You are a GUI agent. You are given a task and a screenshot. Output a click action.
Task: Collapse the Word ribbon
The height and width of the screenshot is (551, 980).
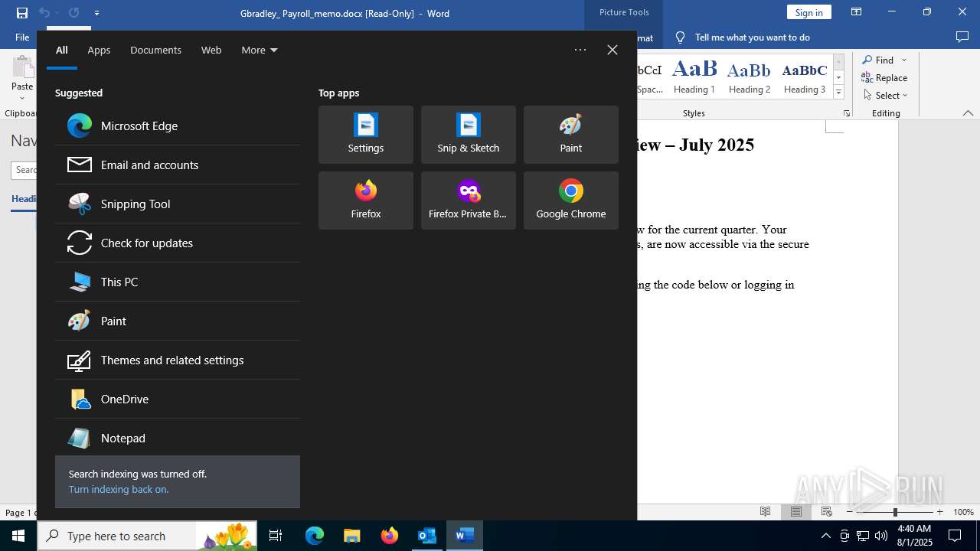968,113
